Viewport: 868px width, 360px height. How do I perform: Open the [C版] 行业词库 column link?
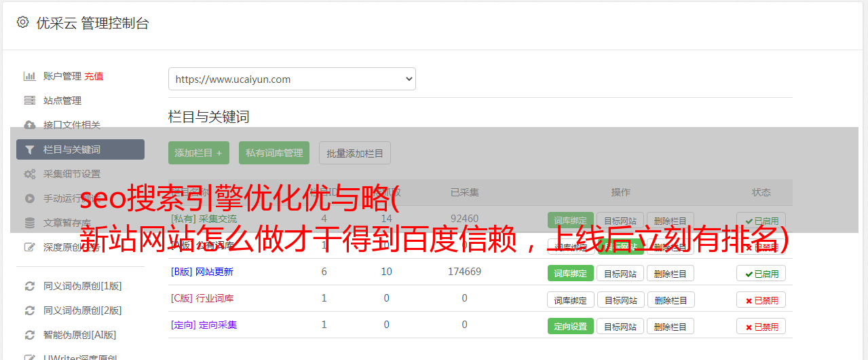[202, 298]
